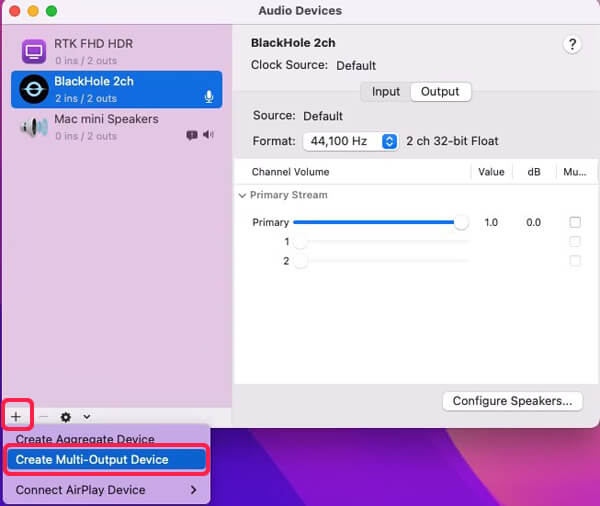Click the plus add-device button
This screenshot has width=600, height=506.
16,416
